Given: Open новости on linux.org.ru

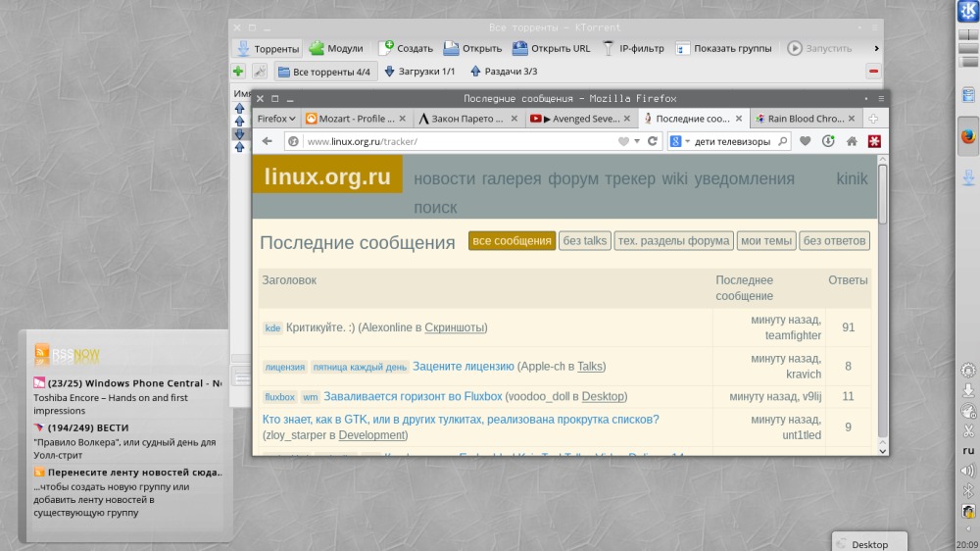Looking at the screenshot, I should [x=444, y=178].
